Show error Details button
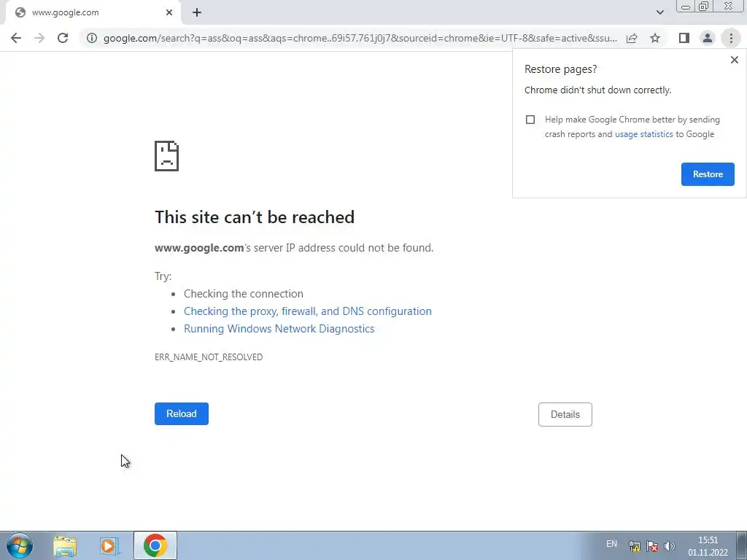This screenshot has width=747, height=560. [565, 414]
